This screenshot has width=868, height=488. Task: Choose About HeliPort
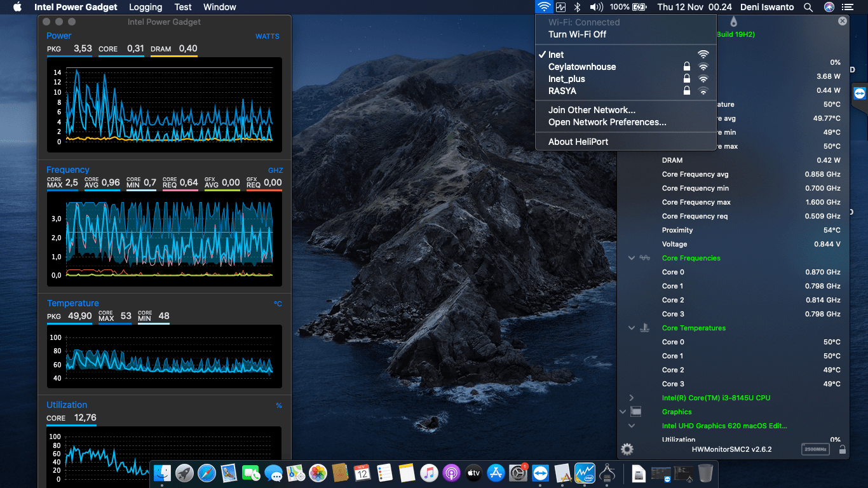[x=626, y=142]
